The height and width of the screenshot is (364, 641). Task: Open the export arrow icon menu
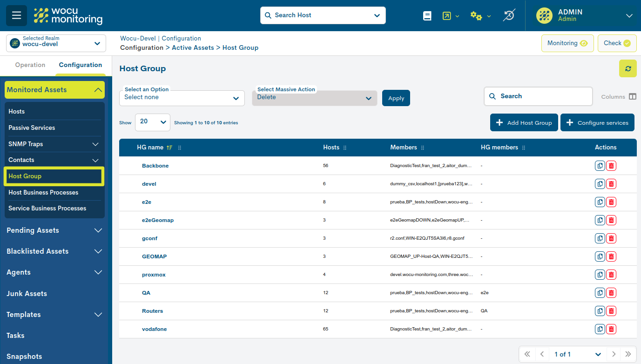[451, 16]
